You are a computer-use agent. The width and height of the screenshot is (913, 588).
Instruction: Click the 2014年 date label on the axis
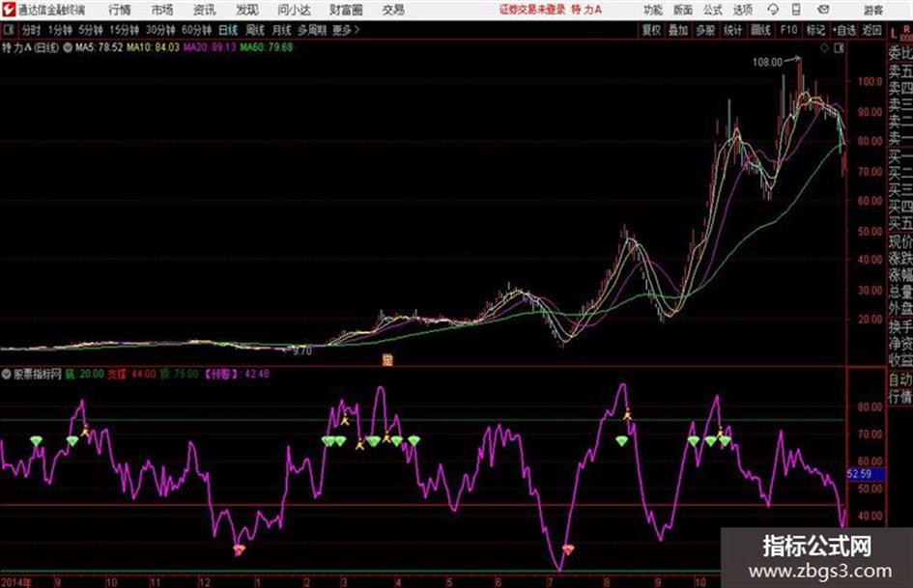pyautogui.click(x=15, y=582)
